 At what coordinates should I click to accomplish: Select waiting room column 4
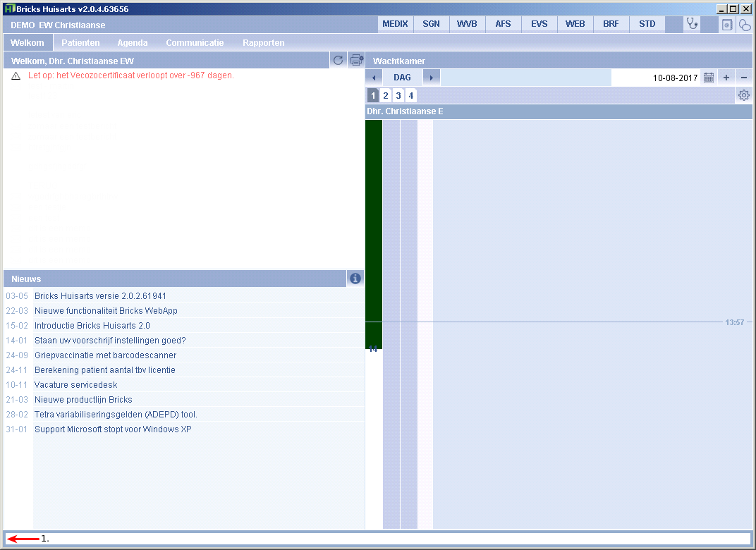410,95
